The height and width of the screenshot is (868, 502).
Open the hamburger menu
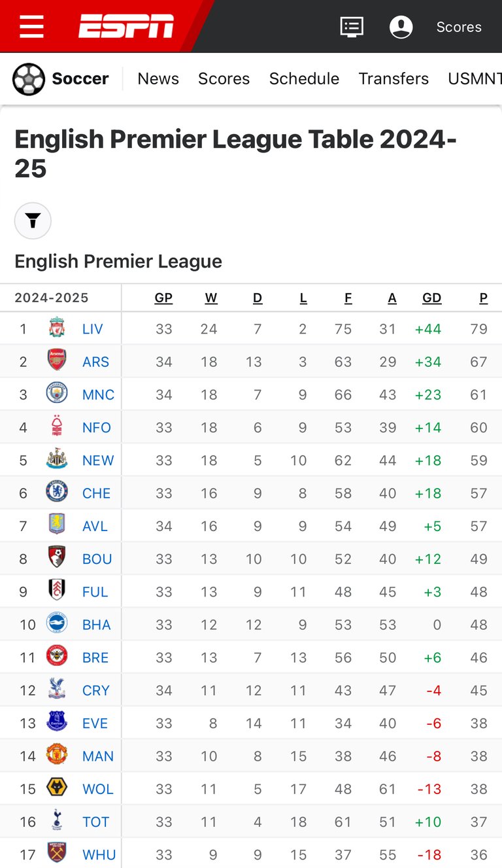31,27
